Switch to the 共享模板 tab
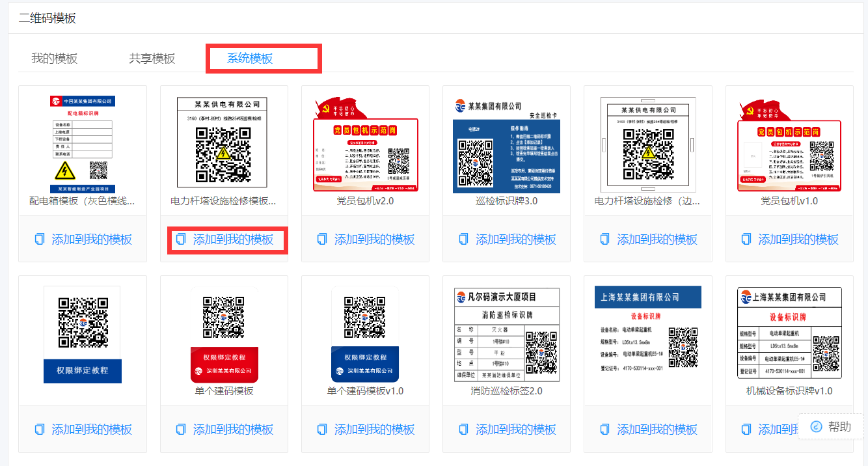 click(x=152, y=58)
